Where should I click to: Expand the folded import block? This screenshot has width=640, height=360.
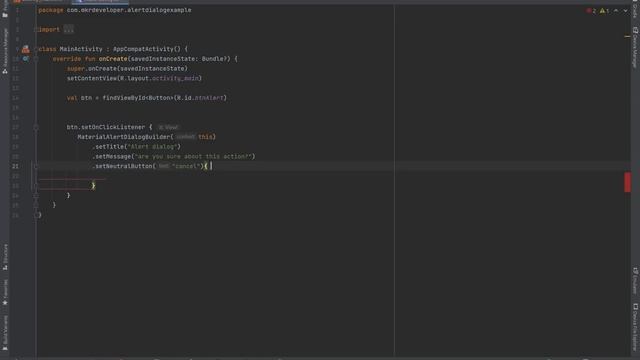tap(36, 29)
